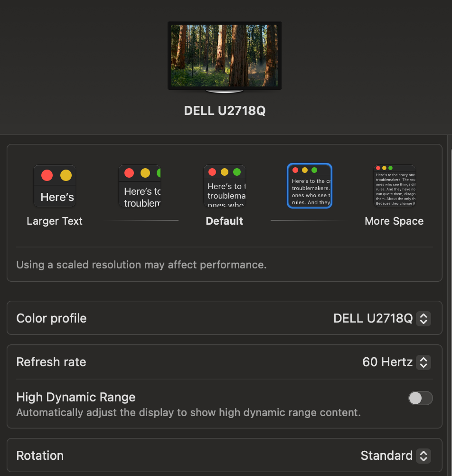Select the More Space resolution thumbnail
This screenshot has height=476, width=452.
[x=395, y=186]
